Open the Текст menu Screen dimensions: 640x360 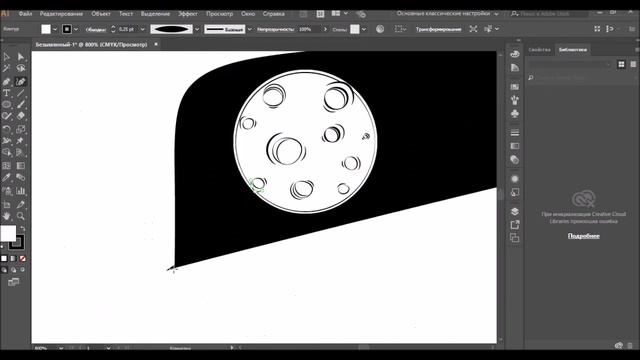pos(126,13)
